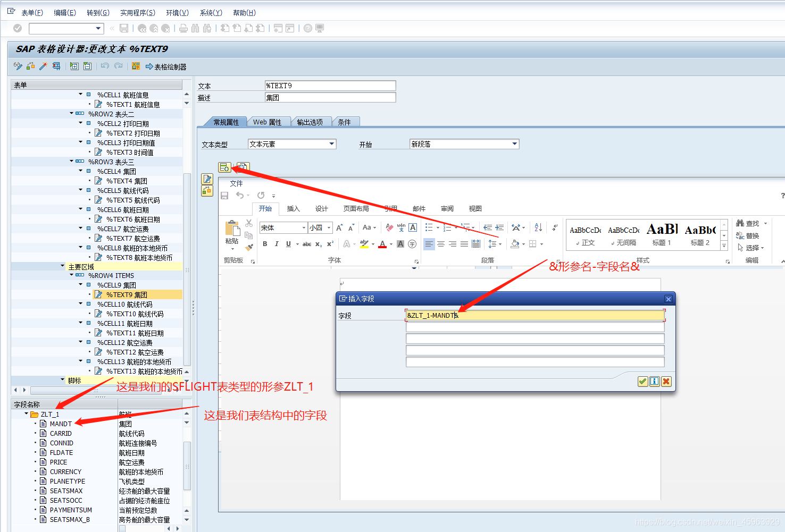Open the SAP command field dropdown
This screenshot has width=785, height=532.
[x=98, y=28]
